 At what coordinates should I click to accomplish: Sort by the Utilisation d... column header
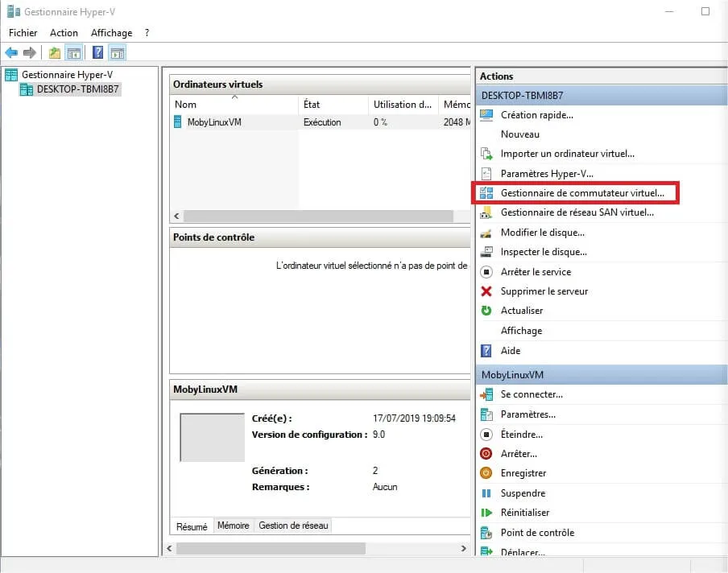403,105
